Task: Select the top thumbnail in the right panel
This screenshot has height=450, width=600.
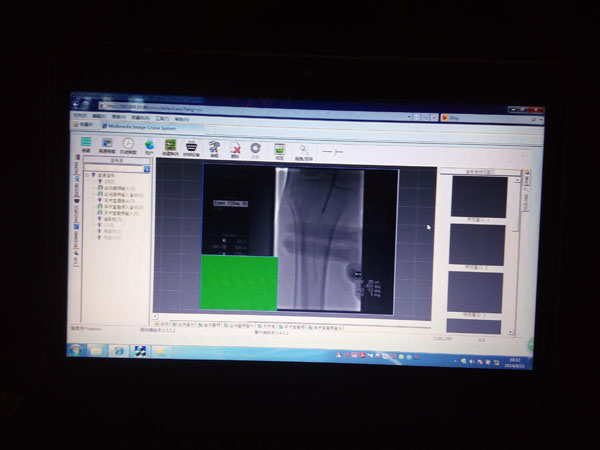Action: coord(478,197)
